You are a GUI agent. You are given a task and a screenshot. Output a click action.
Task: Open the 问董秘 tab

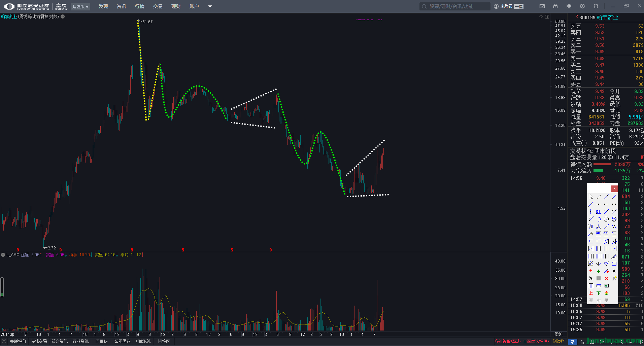click(x=101, y=341)
